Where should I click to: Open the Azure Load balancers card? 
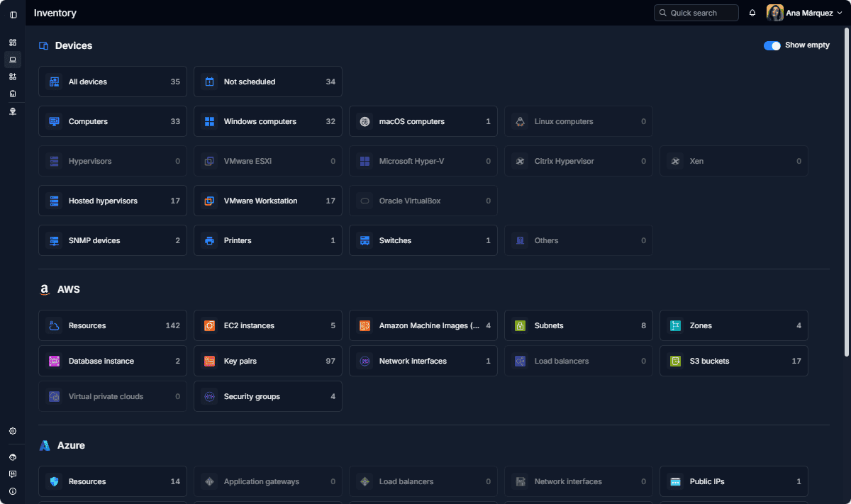[x=423, y=481]
